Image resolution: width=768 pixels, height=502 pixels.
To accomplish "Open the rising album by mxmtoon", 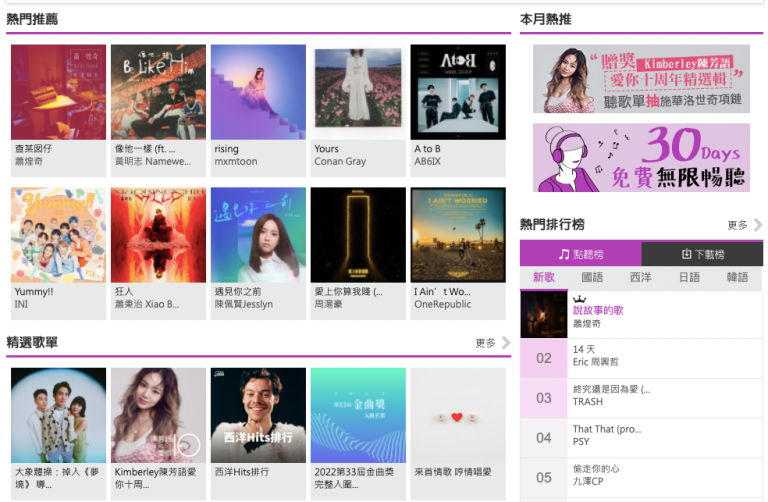I will coord(258,110).
